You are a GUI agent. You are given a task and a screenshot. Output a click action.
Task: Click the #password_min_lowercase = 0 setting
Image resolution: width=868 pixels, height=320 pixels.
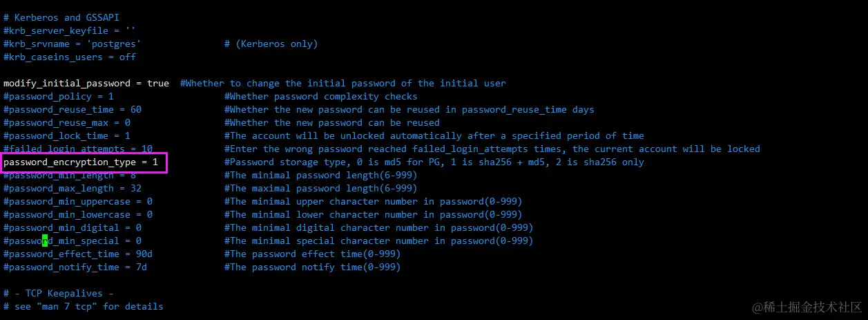coord(78,215)
